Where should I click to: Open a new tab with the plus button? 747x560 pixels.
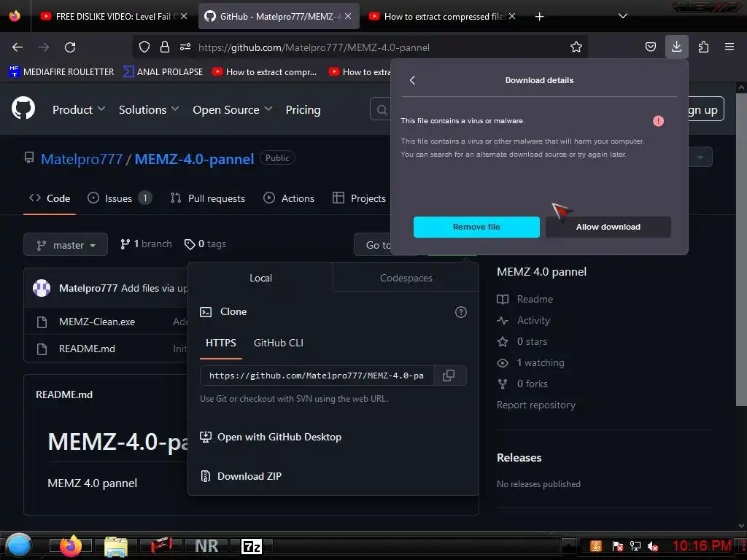pos(539,17)
